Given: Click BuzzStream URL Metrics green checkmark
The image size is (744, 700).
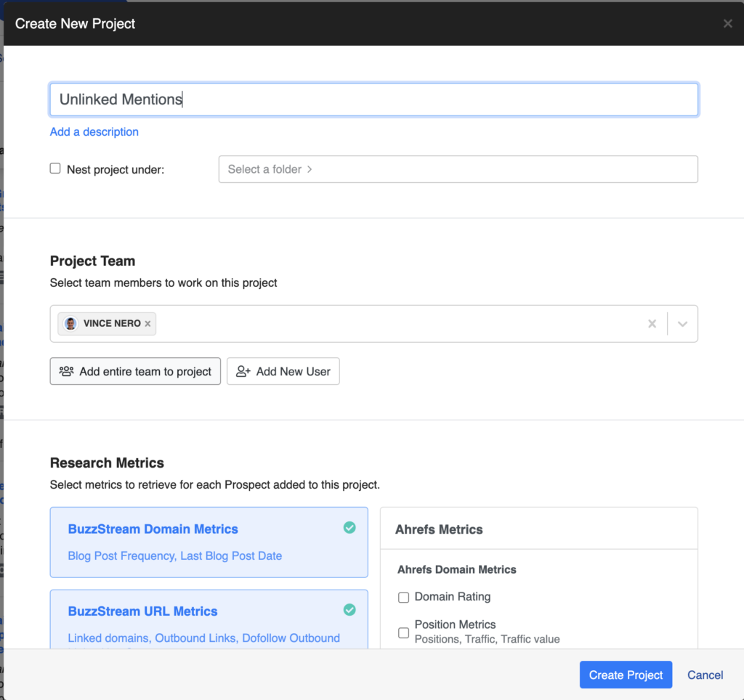Looking at the screenshot, I should tap(349, 610).
